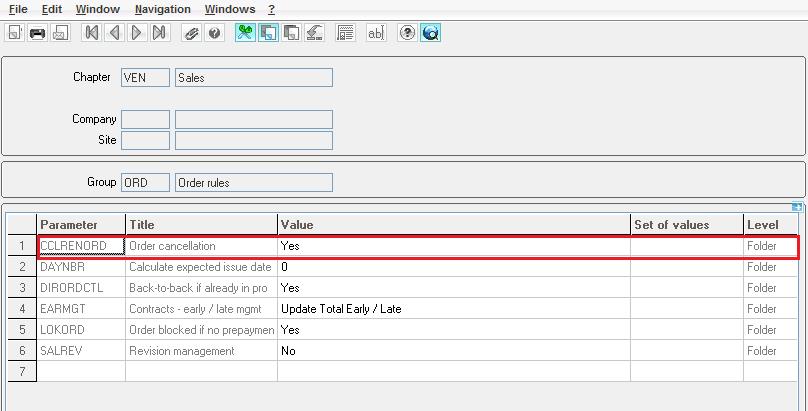Click the Calculate expected issue date cell

201,267
